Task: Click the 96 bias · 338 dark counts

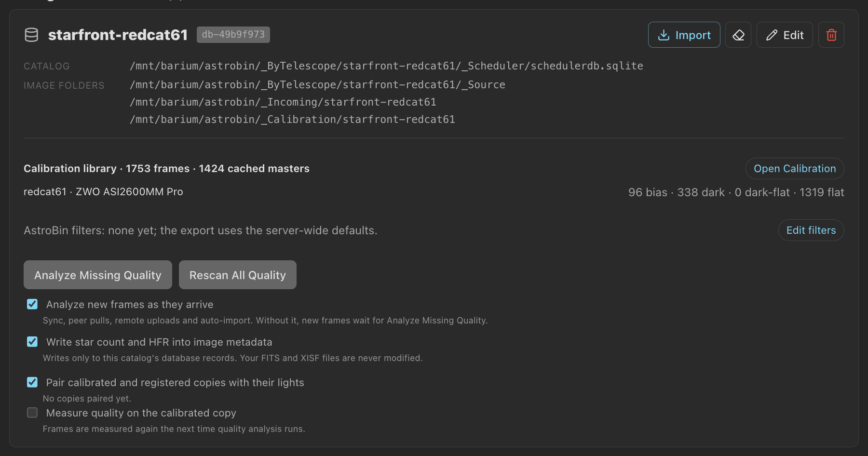Action: (736, 192)
